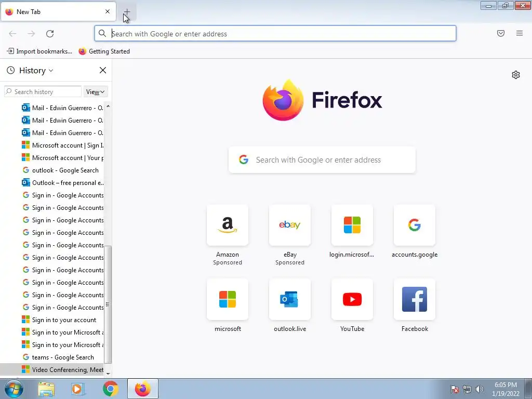Go back with the back arrow

coord(12,34)
